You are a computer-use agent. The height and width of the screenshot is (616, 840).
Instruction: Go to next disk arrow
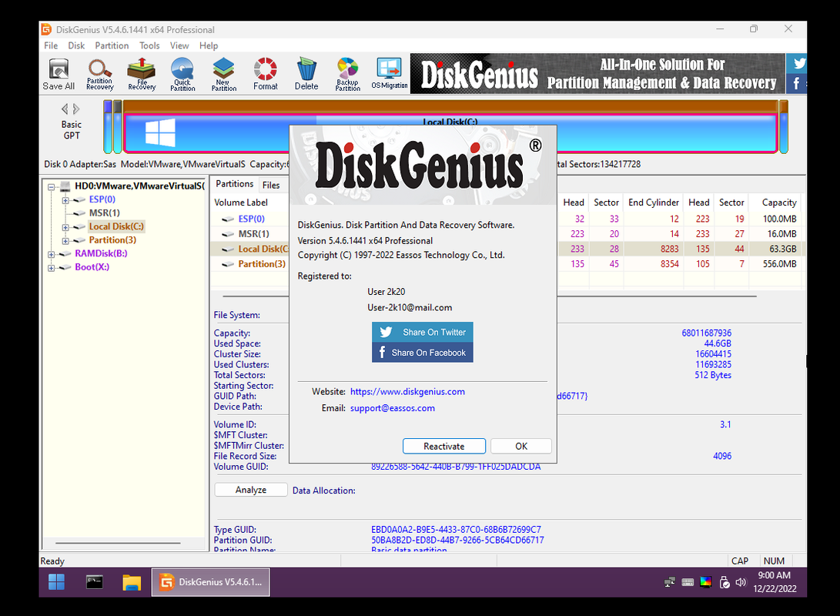76,109
